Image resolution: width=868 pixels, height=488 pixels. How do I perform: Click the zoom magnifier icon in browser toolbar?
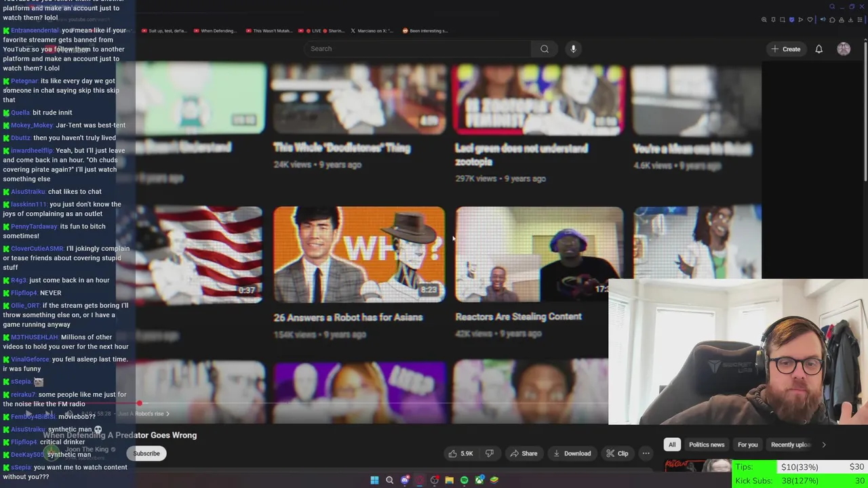pyautogui.click(x=764, y=20)
